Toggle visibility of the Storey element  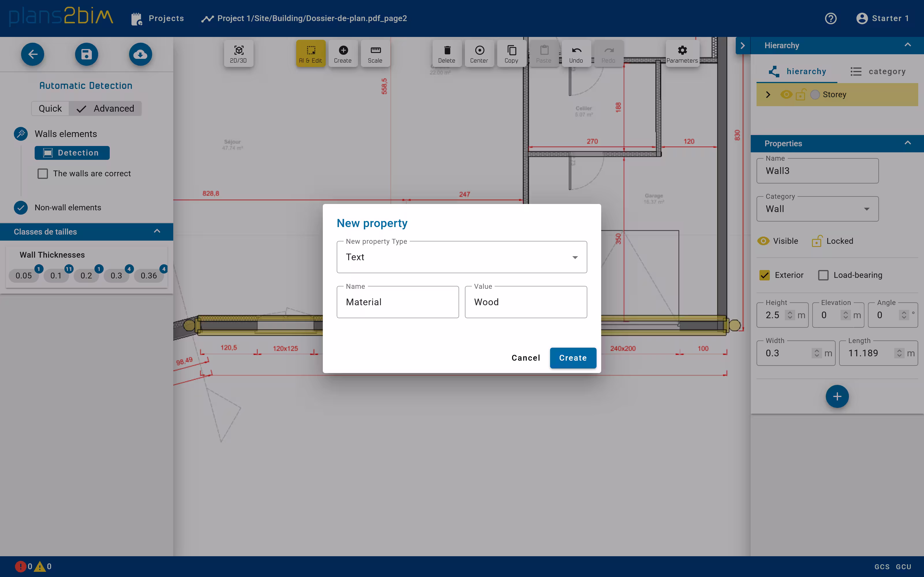pos(786,94)
